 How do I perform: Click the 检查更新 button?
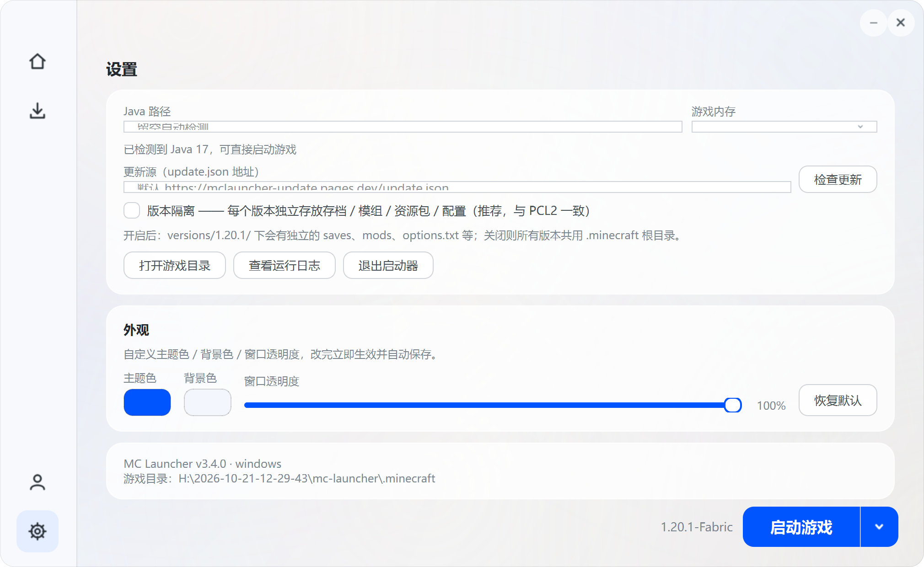[838, 179]
